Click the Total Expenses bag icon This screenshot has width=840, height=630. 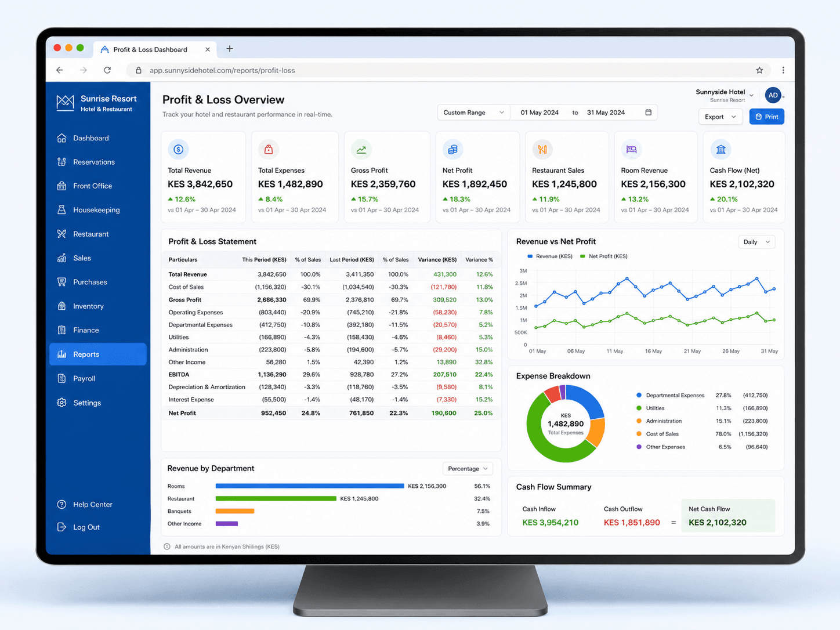[x=269, y=150]
